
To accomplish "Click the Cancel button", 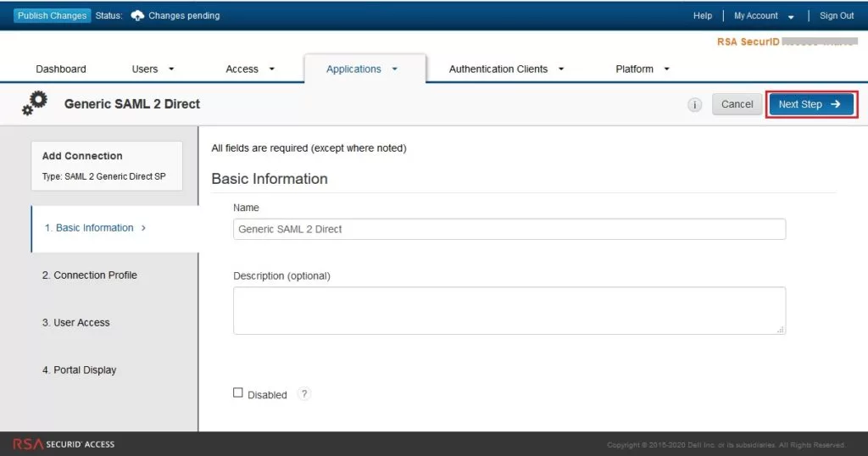I will click(x=737, y=104).
